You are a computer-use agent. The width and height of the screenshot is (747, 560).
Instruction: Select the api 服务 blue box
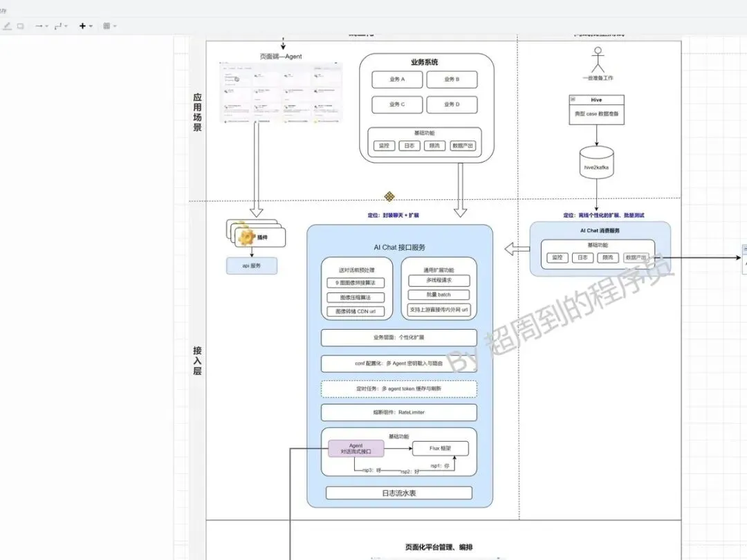252,265
